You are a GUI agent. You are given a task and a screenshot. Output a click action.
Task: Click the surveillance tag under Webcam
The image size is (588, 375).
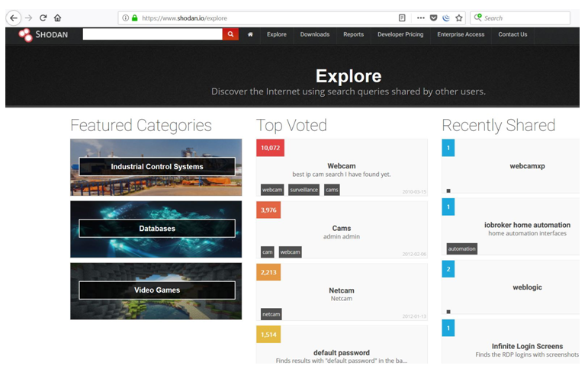point(304,190)
